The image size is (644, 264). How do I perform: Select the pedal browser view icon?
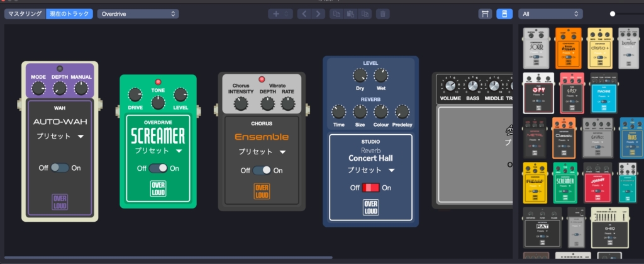click(x=504, y=13)
